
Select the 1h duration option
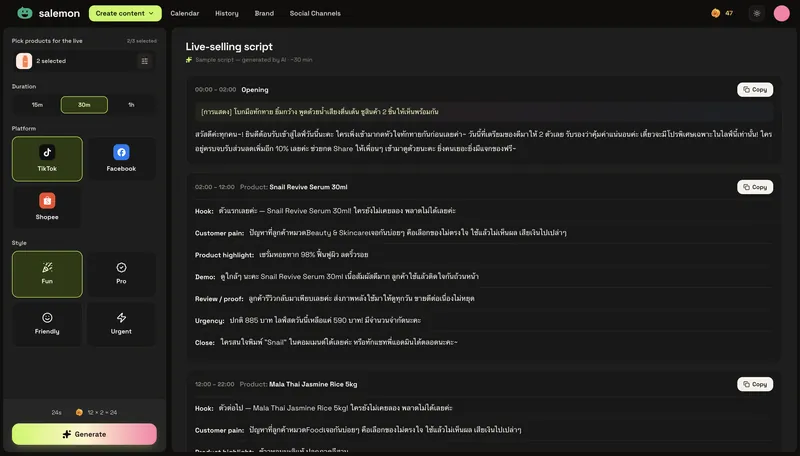131,105
